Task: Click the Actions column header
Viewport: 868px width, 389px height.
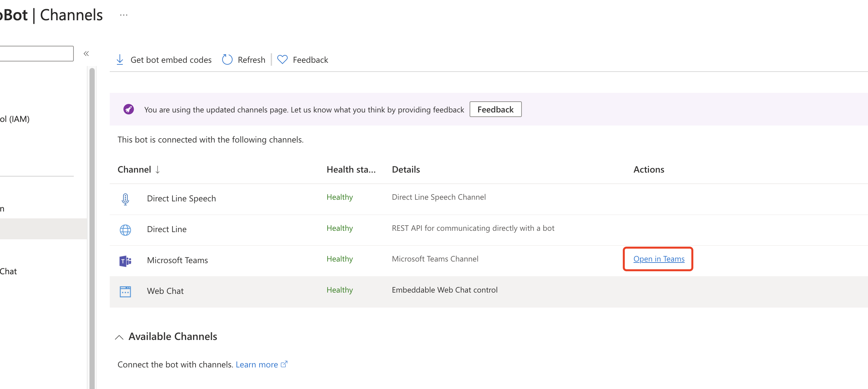Action: (x=649, y=169)
